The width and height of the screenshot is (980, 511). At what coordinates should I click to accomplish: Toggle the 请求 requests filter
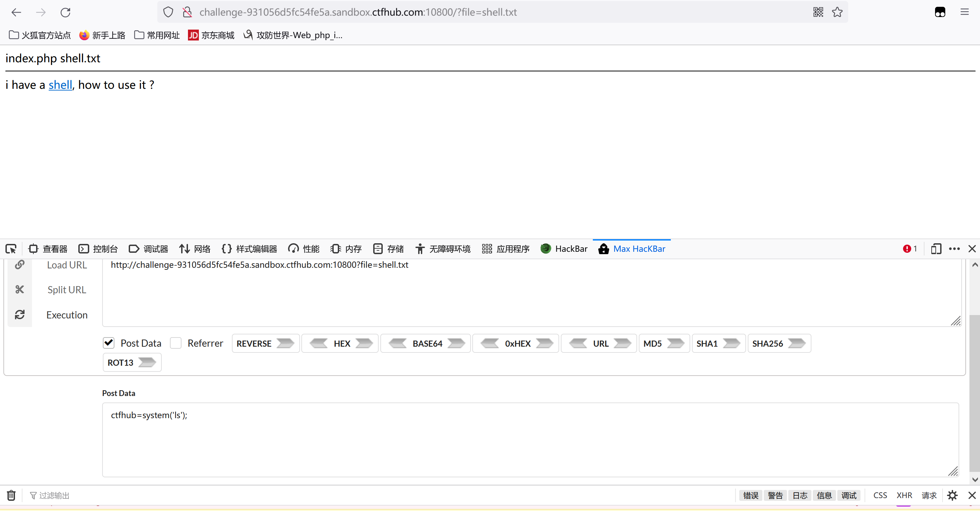click(929, 495)
